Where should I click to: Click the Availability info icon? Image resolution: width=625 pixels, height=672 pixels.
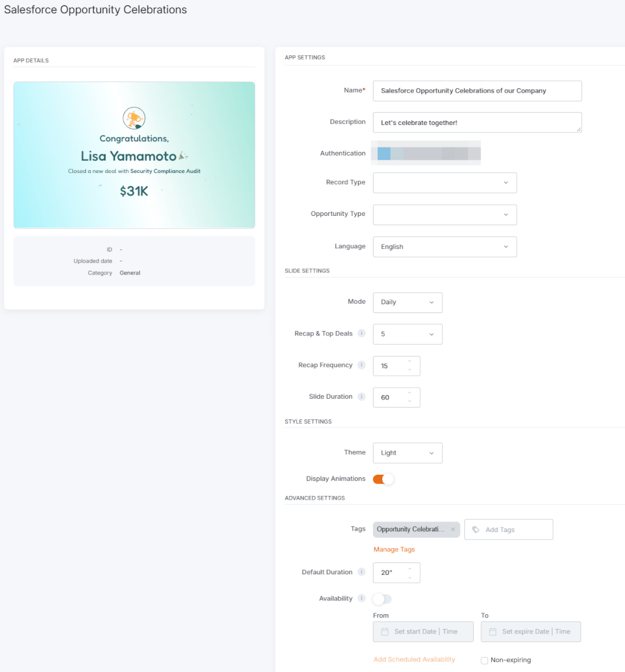[x=362, y=599]
